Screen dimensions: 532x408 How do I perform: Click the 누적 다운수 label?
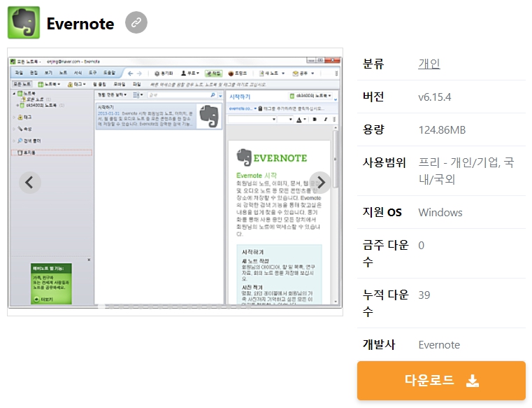pos(385,303)
